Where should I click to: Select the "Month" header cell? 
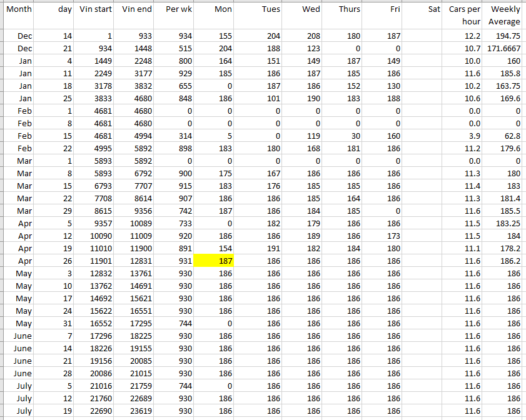(18, 9)
